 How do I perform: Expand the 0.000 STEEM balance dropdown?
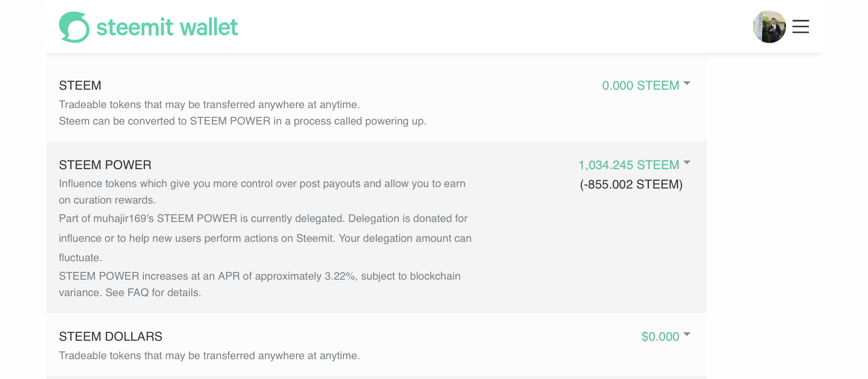646,85
